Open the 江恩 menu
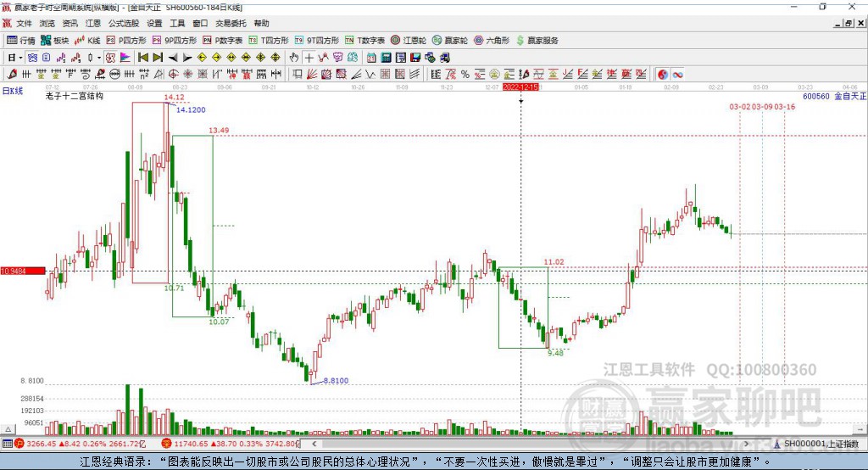Viewport: 868px width, 470px height. click(x=93, y=23)
